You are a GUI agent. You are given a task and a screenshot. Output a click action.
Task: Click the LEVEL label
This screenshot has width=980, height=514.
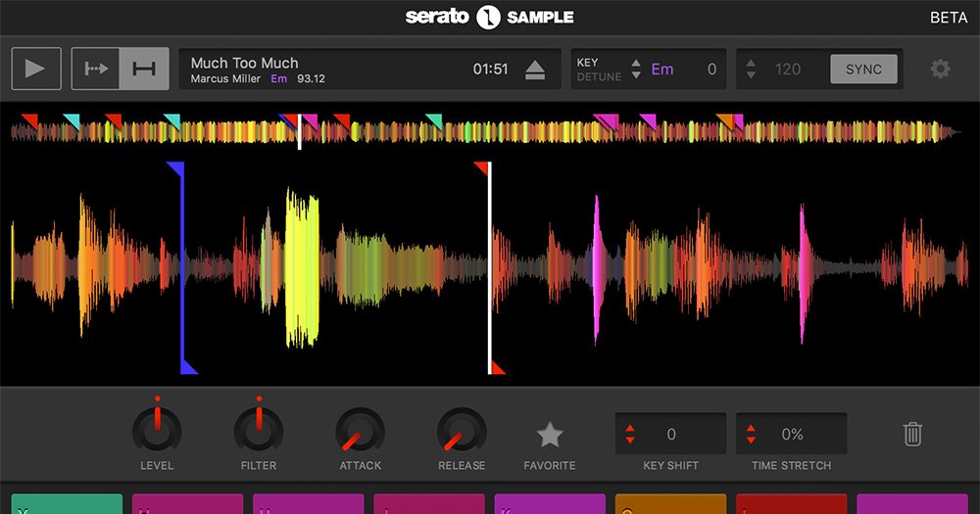157,466
